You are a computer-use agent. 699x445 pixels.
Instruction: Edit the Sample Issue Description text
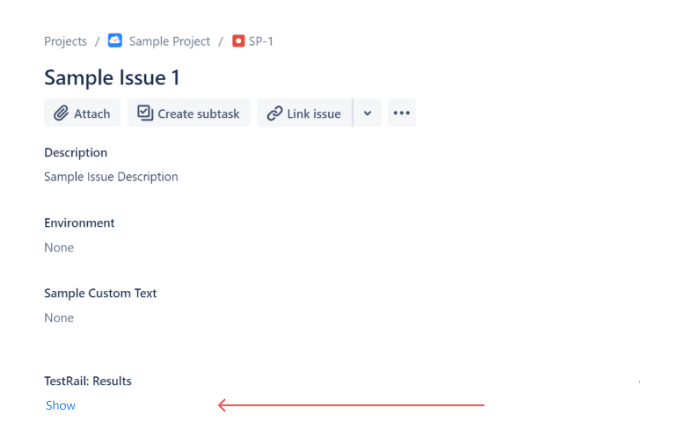pos(111,177)
